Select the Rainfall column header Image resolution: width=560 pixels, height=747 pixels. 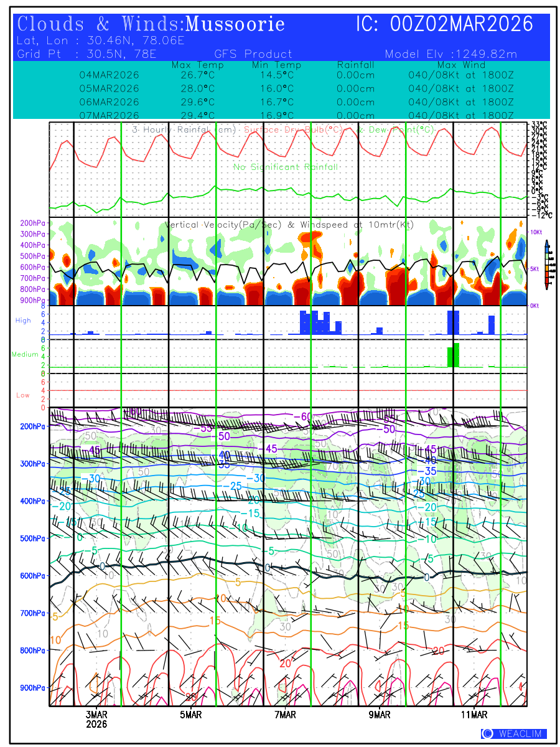coord(355,65)
